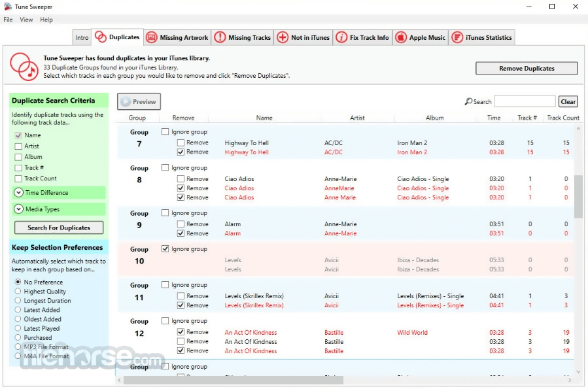
Task: Uncheck Remove for red Alarm row
Action: click(x=181, y=233)
